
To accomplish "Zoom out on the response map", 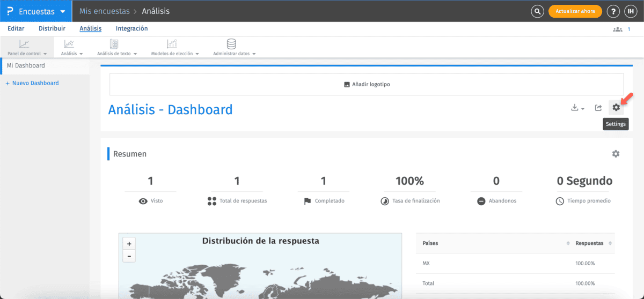I will click(x=129, y=256).
